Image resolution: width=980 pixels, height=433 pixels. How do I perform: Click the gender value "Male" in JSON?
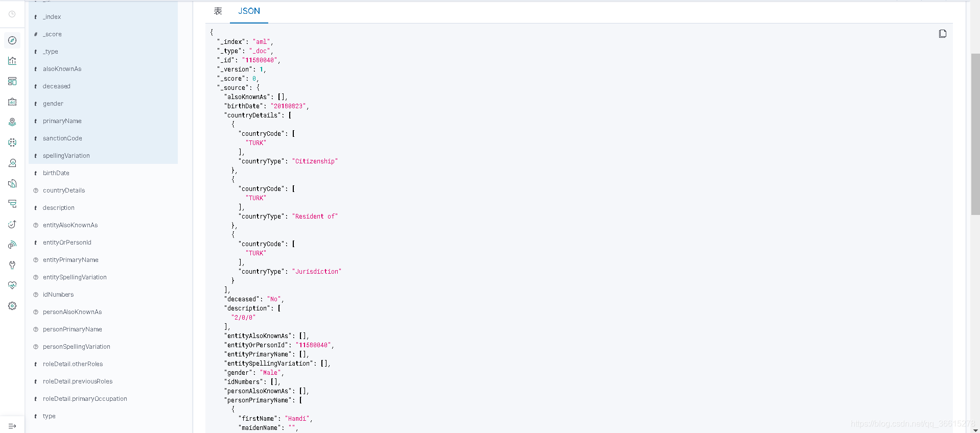(270, 373)
